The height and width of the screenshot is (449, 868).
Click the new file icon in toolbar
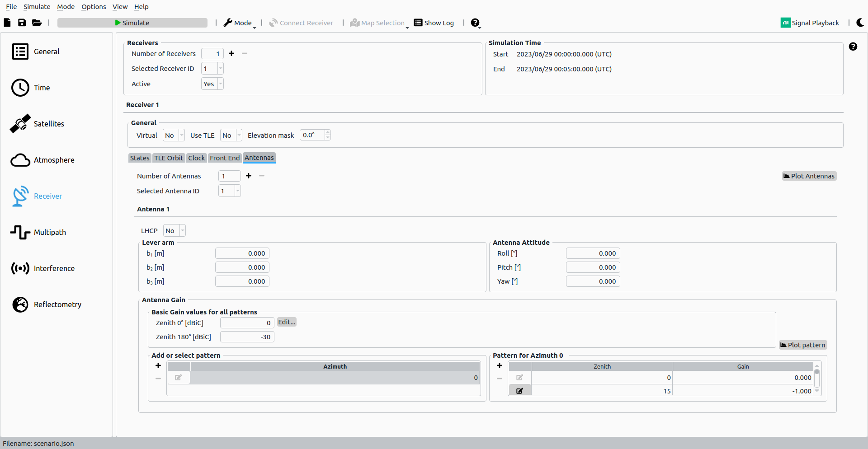coord(7,23)
